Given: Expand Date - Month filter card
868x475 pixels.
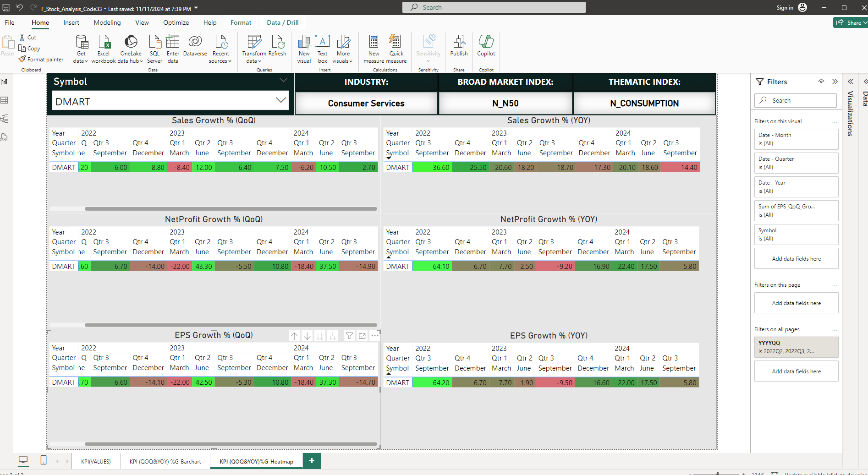Looking at the screenshot, I should (796, 139).
